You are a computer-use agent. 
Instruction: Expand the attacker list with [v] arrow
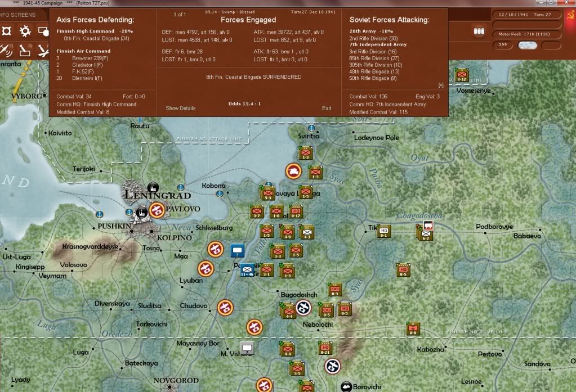click(x=440, y=85)
